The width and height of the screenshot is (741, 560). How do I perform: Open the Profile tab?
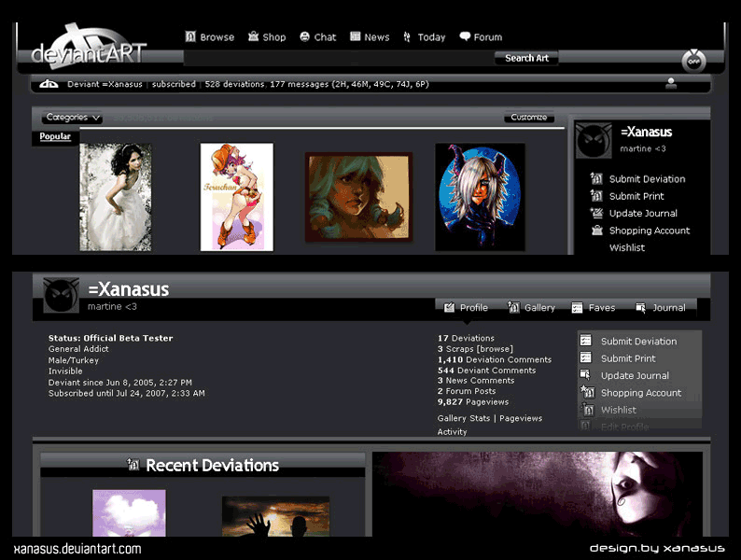(x=466, y=308)
